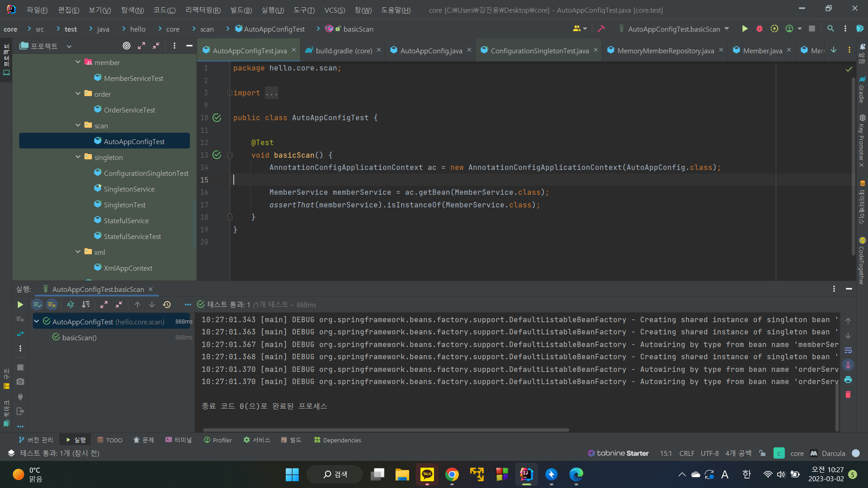Click UTF-8 encoding in status bar

click(709, 453)
